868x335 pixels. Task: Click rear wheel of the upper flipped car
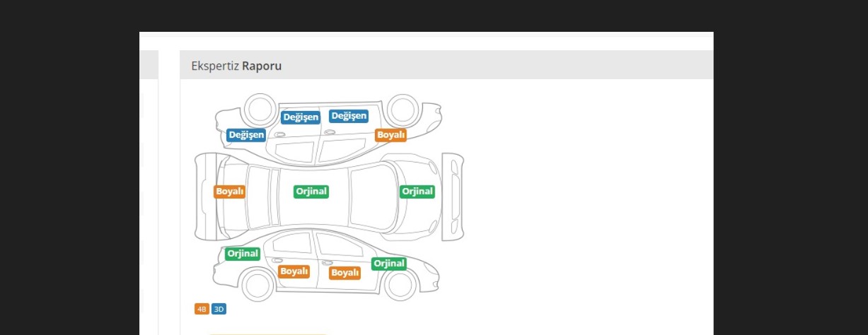pos(258,110)
